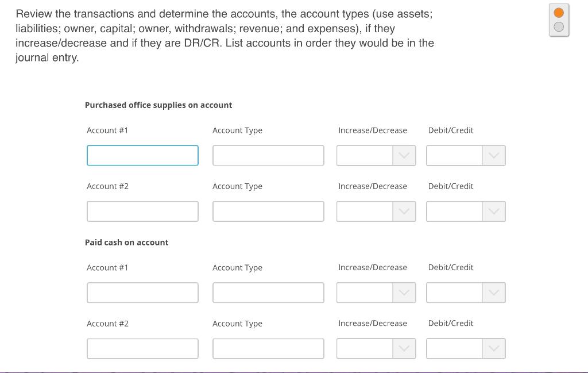This screenshot has width=588, height=373.
Task: Click the 'Purchased office supplies on account' heading
Action: coord(158,105)
